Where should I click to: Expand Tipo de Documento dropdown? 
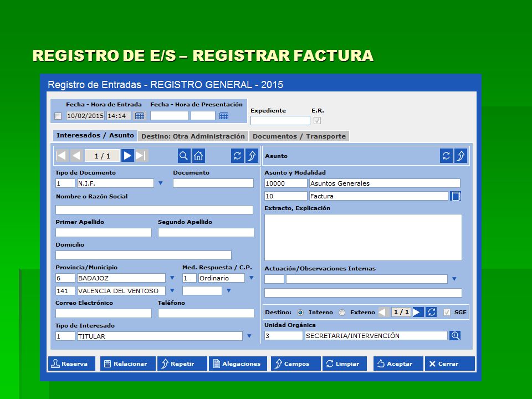161,183
